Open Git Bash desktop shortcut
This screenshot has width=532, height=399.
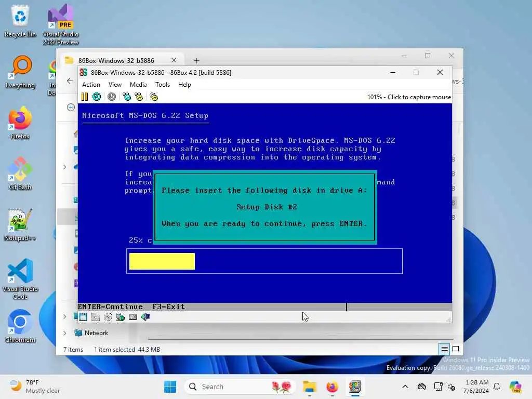tap(20, 174)
